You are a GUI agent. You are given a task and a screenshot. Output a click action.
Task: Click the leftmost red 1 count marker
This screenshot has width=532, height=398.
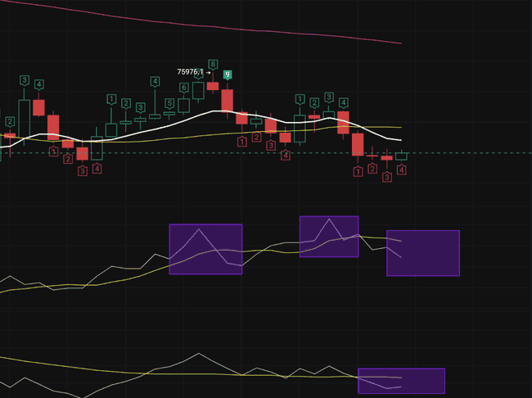(x=53, y=152)
